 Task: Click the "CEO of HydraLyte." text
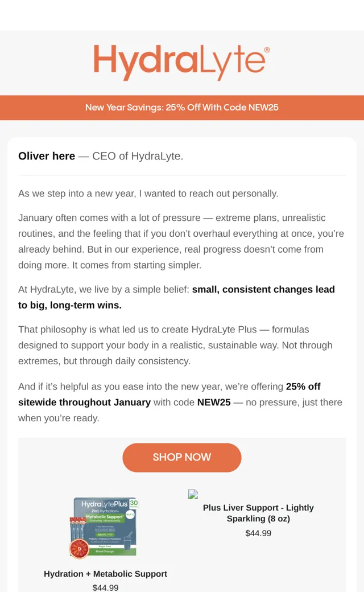tap(138, 156)
